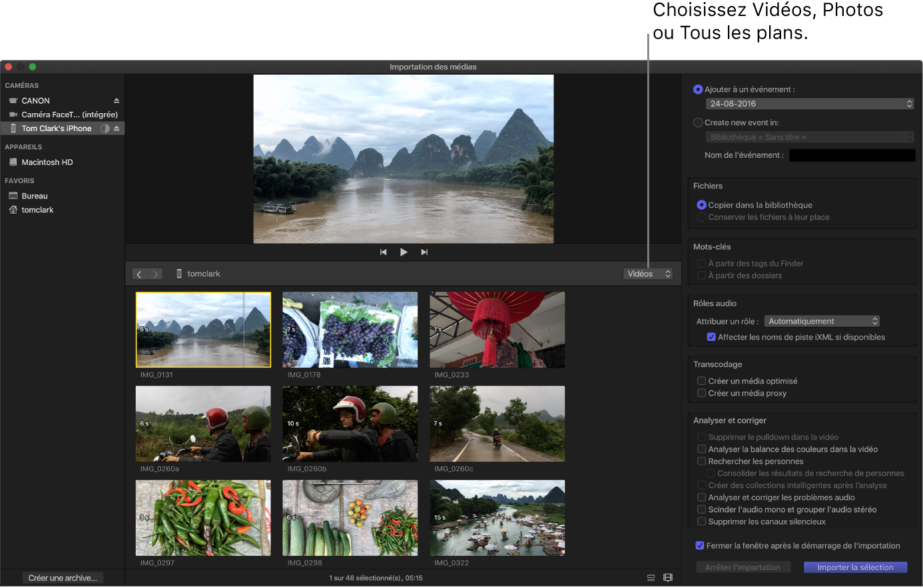This screenshot has width=923, height=588.
Task: Select Macintosh HD in the sidebar
Action: [47, 162]
